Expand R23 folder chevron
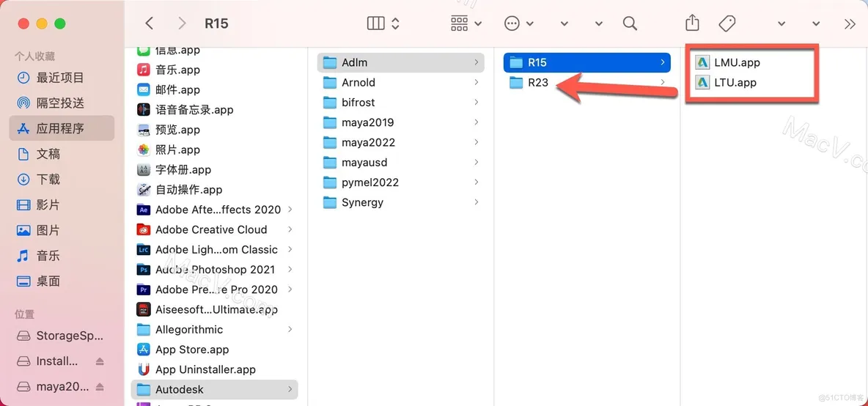Screen dimensions: 868x406 click(663, 82)
